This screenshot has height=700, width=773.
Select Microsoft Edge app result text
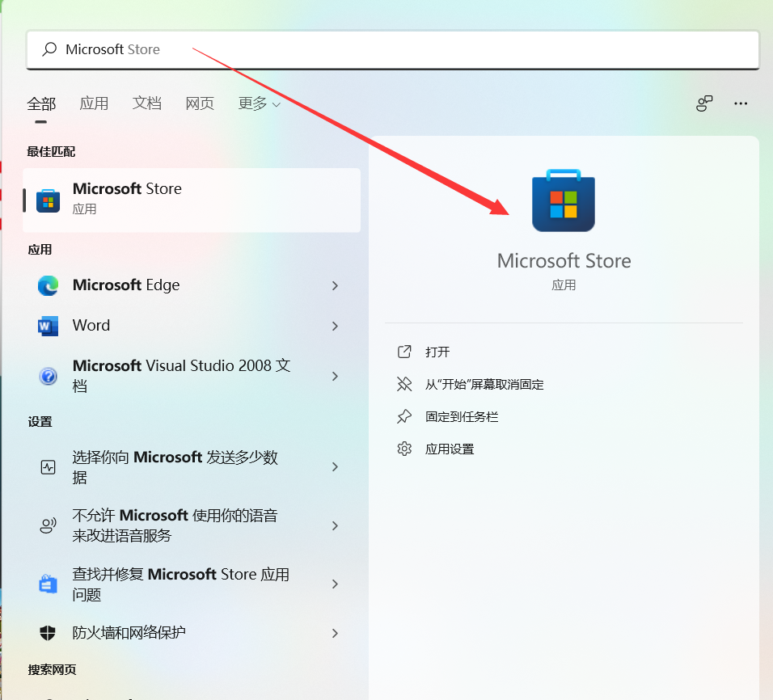coord(125,285)
